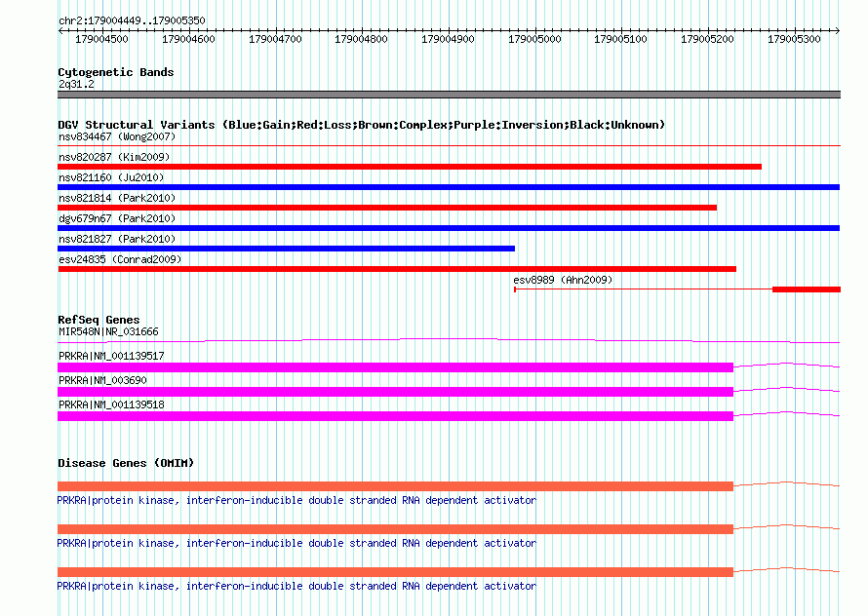This screenshot has width=868, height=616.
Task: Click the nsv821827 (Park2010) blue gain bar
Action: 286,249
